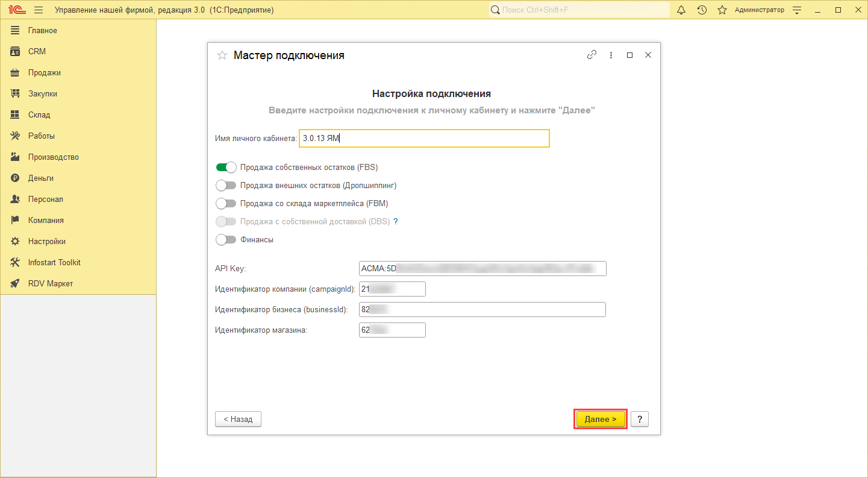Click the Продажи basket icon
Screen dimensions: 868x478
pos(16,72)
